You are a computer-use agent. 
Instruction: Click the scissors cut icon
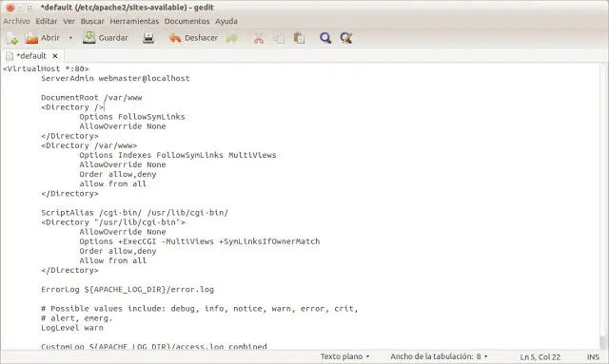tap(259, 38)
